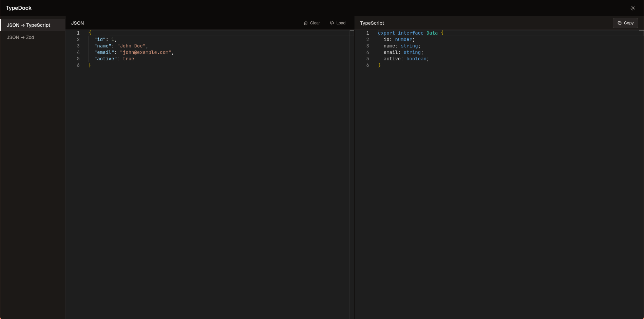644x319 pixels.
Task: Expand the JSON input panel by clicking its header
Action: pyautogui.click(x=77, y=23)
